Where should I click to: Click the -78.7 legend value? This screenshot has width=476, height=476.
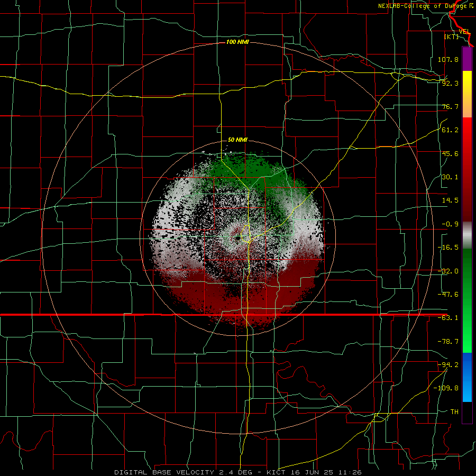(x=448, y=342)
